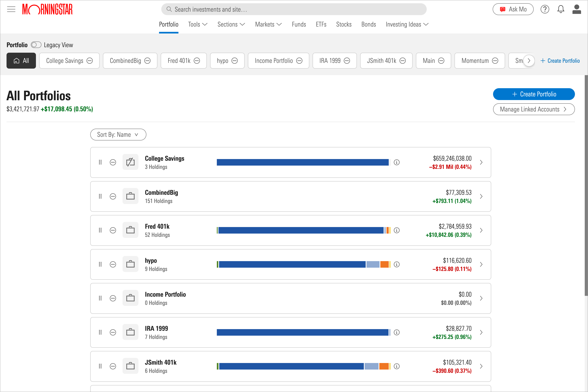Click hypo's orange allocation bar segment
Image resolution: width=588 pixels, height=392 pixels.
(x=384, y=264)
